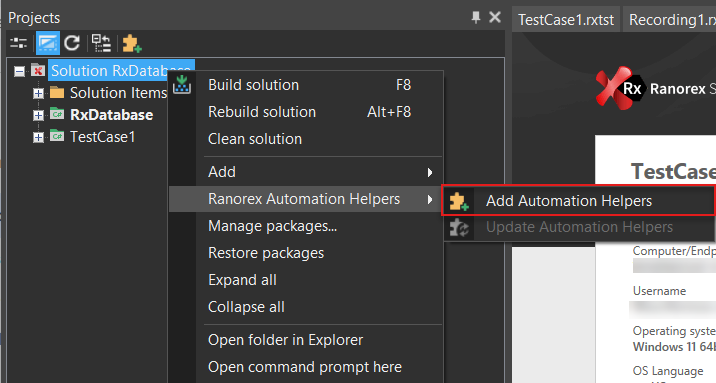716x383 pixels.
Task: Select the RxDatabase project
Action: [111, 115]
